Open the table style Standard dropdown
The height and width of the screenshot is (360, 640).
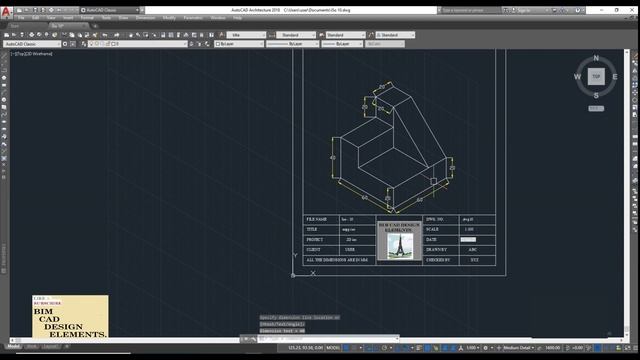click(345, 35)
